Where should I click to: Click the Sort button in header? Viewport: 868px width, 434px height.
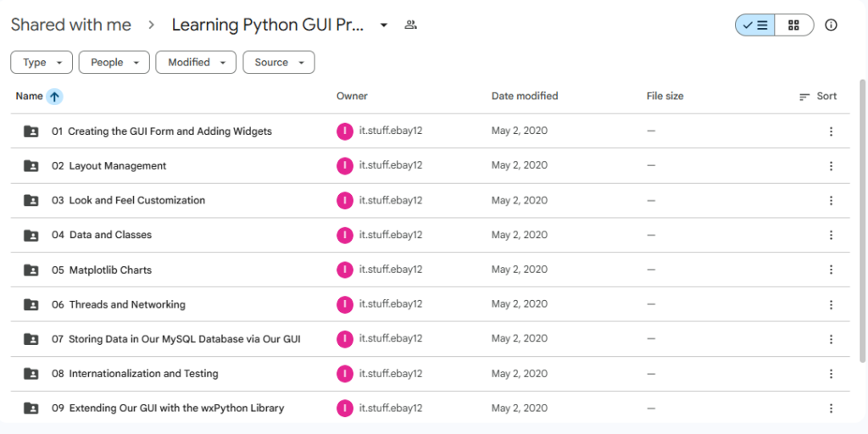[818, 97]
